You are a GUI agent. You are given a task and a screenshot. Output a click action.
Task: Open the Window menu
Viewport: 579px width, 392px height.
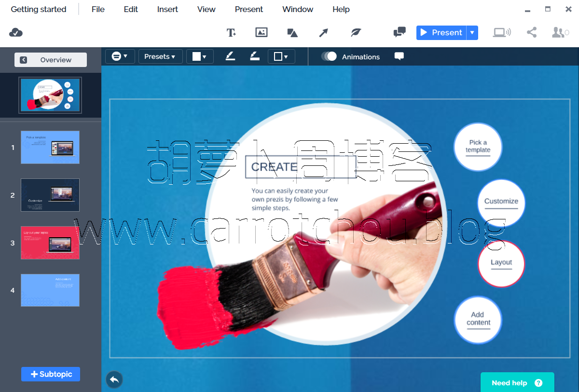tap(298, 9)
